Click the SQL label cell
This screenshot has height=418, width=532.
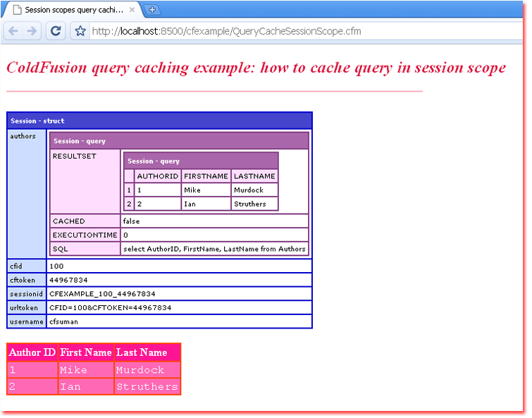(85, 249)
